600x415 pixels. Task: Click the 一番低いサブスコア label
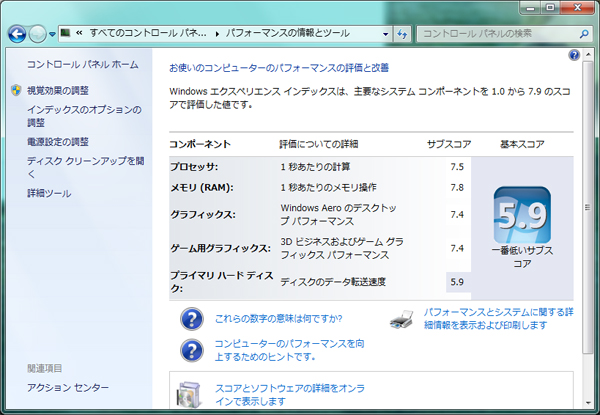click(522, 257)
